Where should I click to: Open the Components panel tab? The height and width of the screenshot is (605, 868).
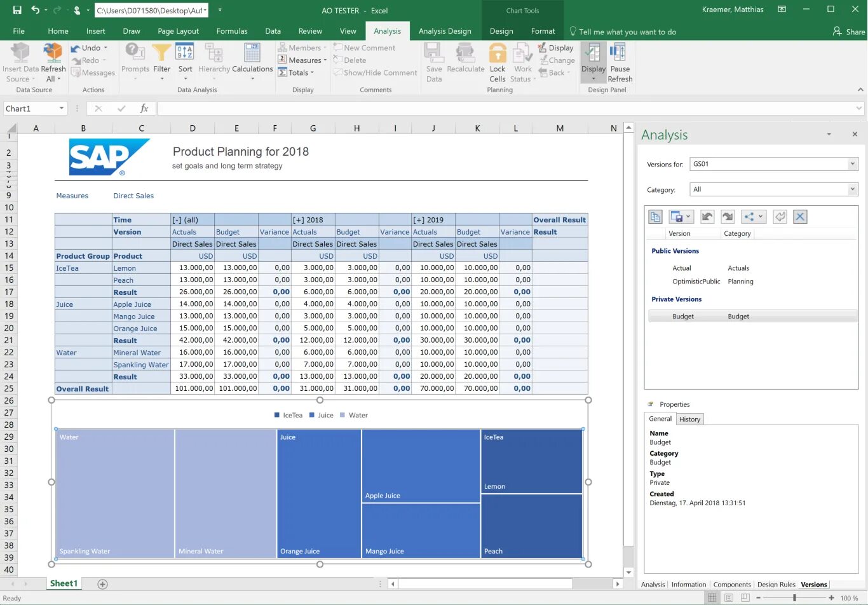pyautogui.click(x=731, y=585)
